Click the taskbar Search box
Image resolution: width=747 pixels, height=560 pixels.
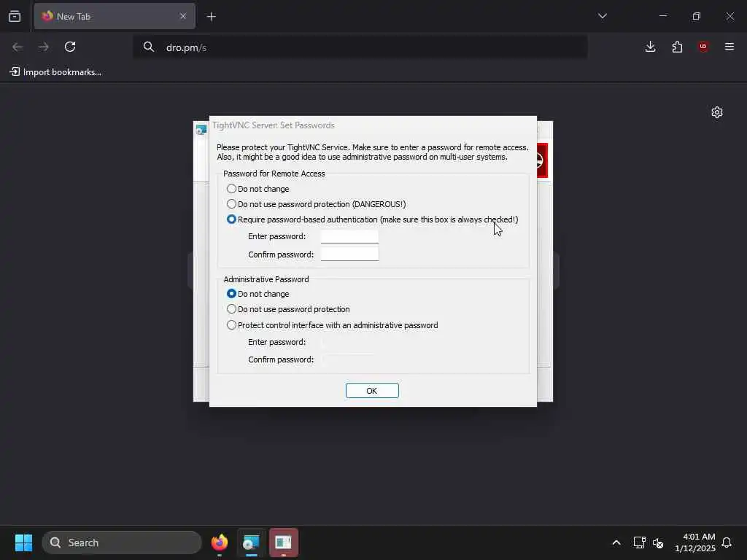tap(122, 542)
